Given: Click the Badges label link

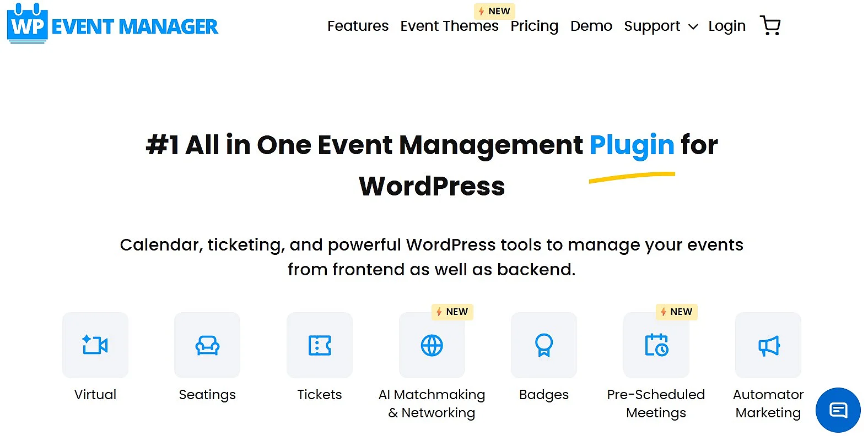Looking at the screenshot, I should 544,395.
